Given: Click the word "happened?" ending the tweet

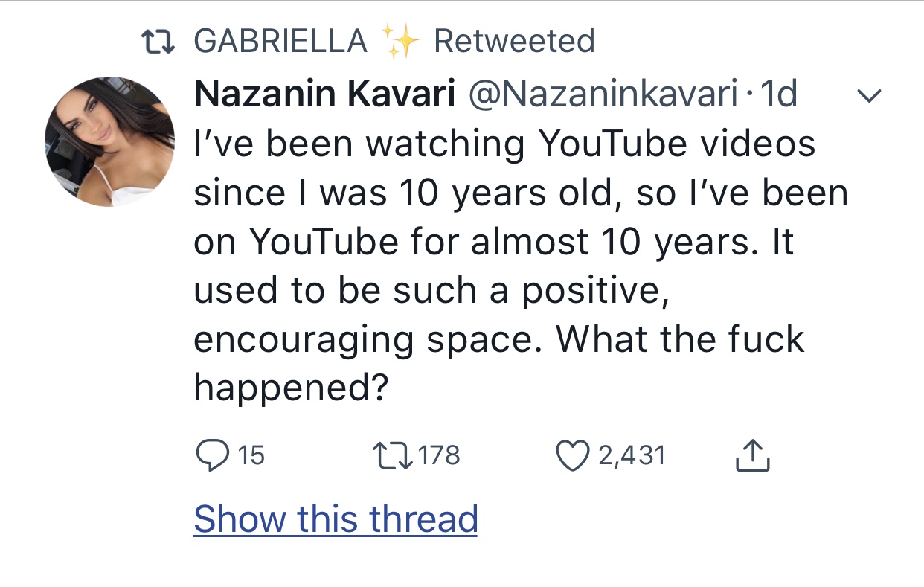Looking at the screenshot, I should point(292,388).
